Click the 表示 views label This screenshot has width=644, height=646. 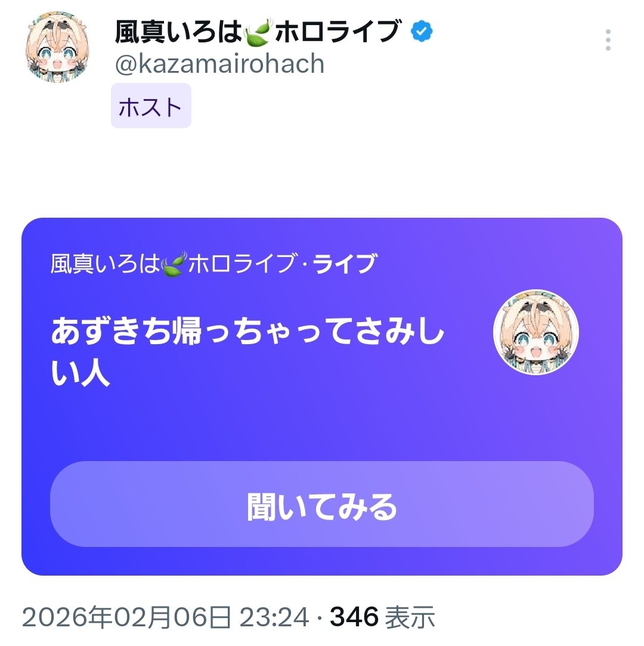[x=410, y=617]
